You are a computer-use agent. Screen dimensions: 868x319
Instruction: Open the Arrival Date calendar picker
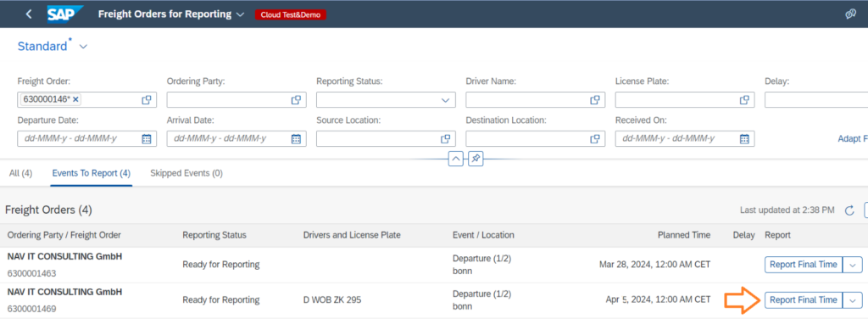pyautogui.click(x=296, y=138)
